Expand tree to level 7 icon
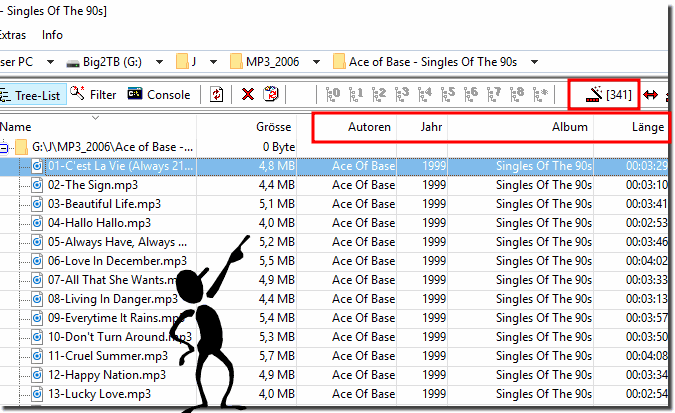The image size is (675, 413). (494, 94)
